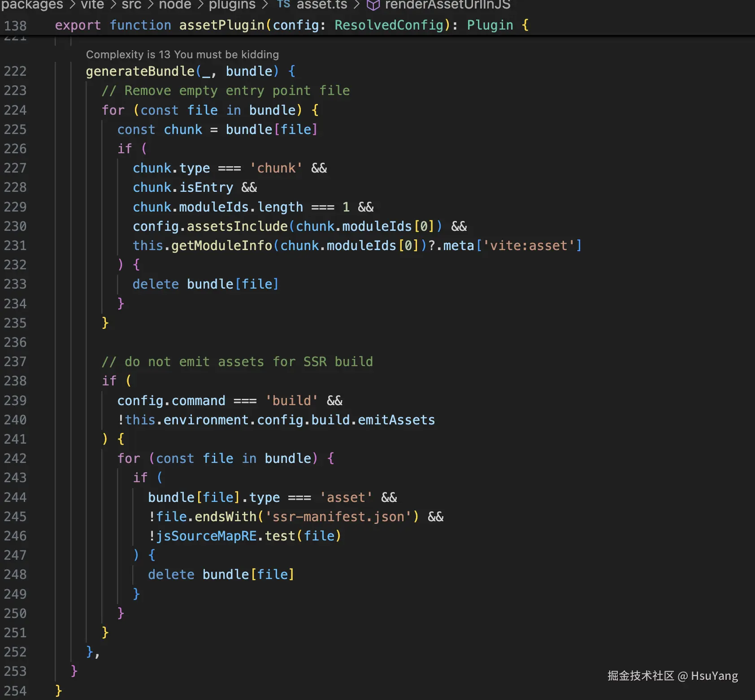Click line number 222 in the gutter
This screenshot has height=700, width=755.
click(x=15, y=71)
